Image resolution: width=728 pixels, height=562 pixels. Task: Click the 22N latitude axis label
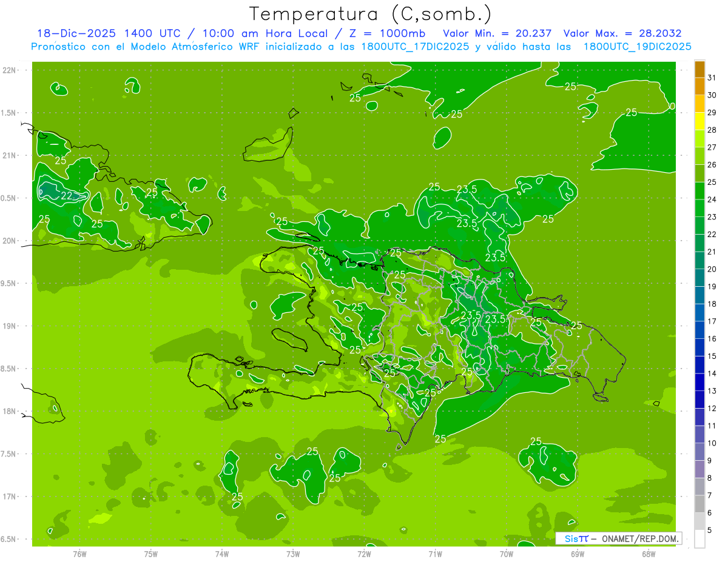[x=9, y=70]
